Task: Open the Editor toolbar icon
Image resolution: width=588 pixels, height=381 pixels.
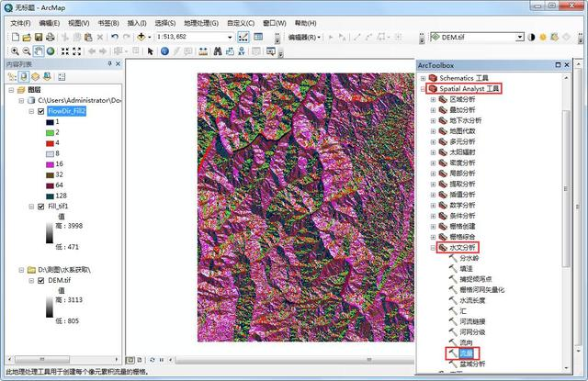Action: (243, 37)
